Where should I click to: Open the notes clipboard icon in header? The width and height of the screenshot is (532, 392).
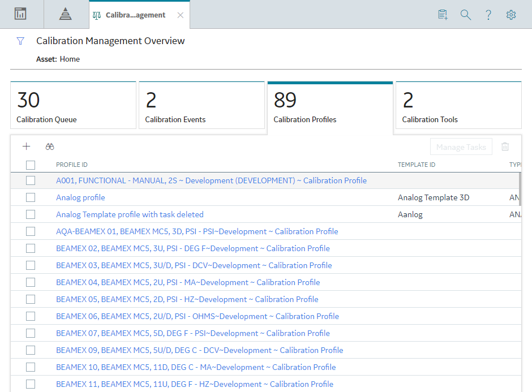(443, 15)
